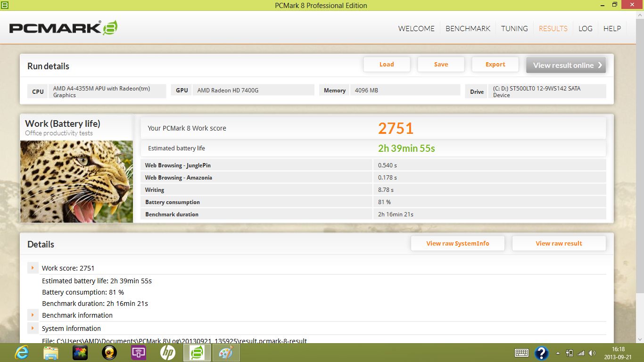Viewport: 644px width, 362px height.
Task: Open the volume speaker tray icon
Action: [x=592, y=353]
